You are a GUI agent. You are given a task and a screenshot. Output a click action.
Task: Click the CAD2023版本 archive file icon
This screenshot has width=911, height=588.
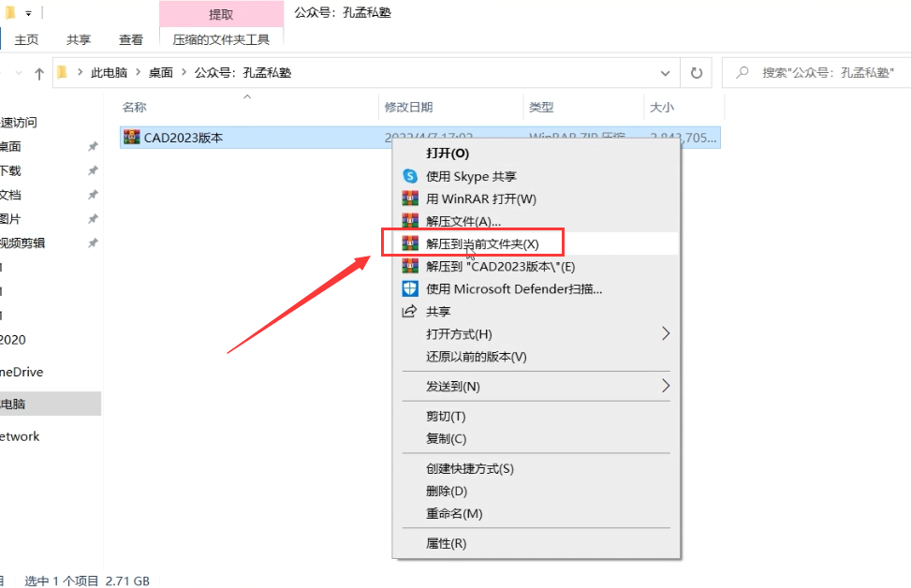(132, 137)
